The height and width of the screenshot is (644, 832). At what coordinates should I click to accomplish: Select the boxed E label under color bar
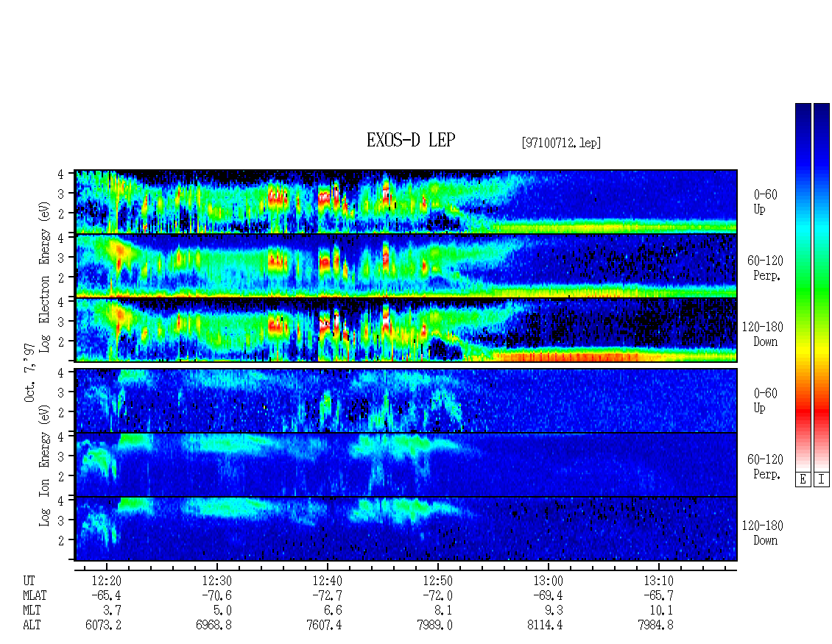click(803, 480)
